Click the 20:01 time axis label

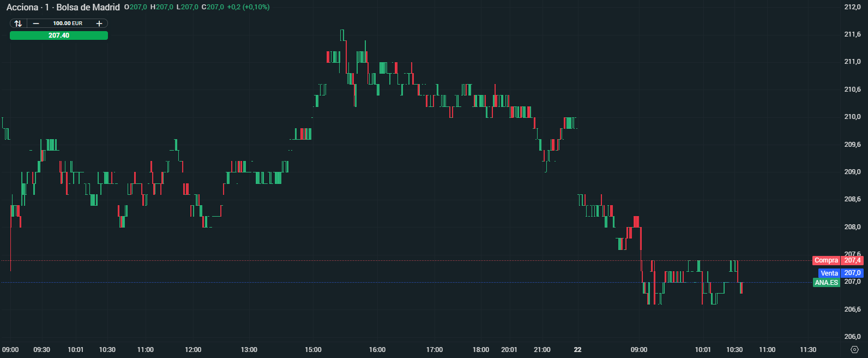coord(509,350)
